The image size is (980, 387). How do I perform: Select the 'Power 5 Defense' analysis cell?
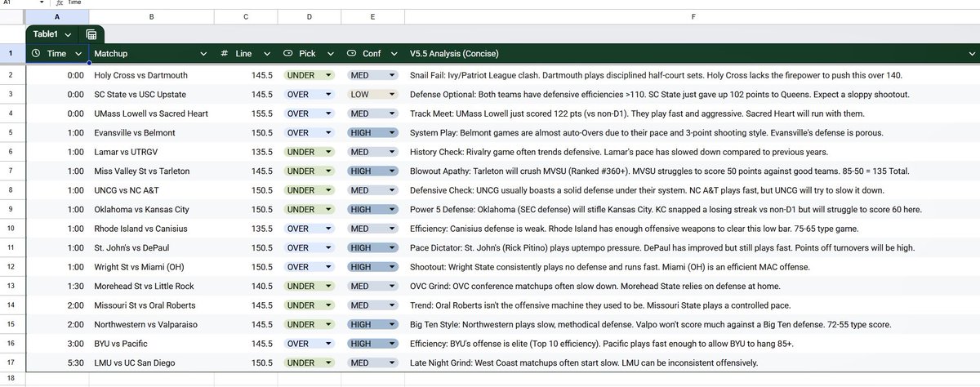693,209
